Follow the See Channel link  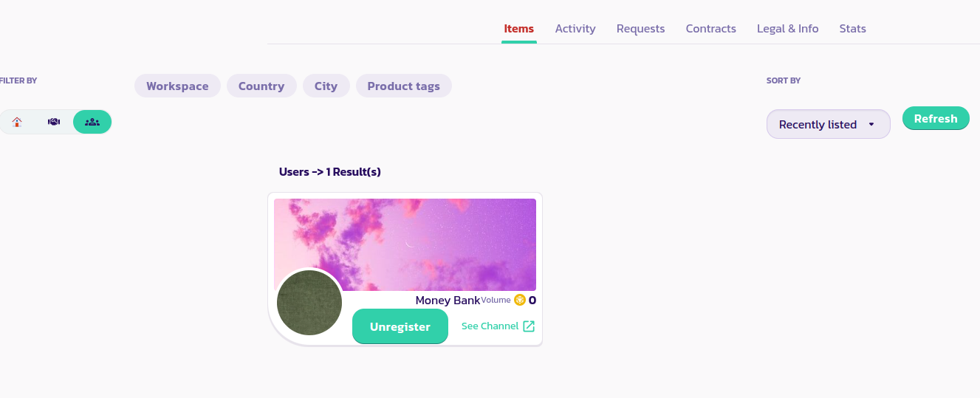click(490, 326)
